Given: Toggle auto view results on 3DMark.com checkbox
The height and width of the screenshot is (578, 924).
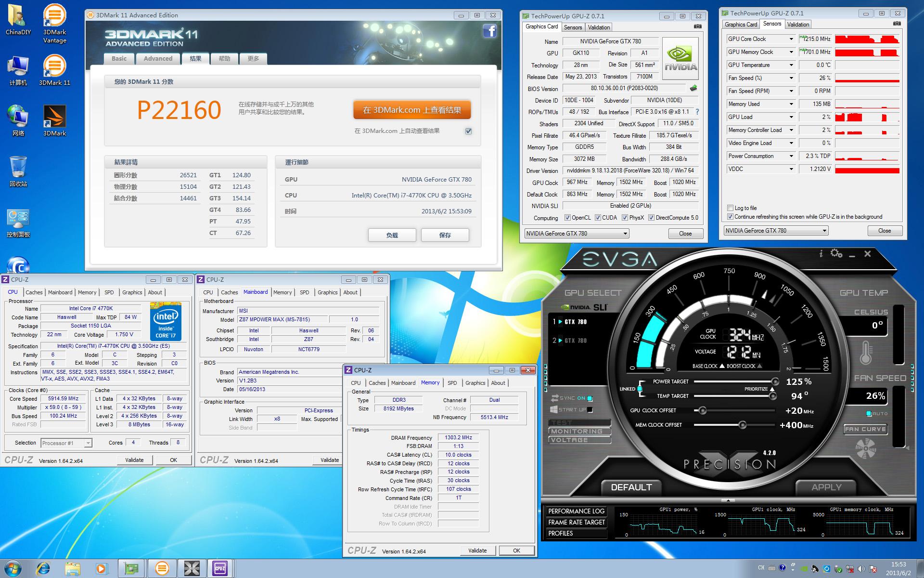Looking at the screenshot, I should click(468, 131).
